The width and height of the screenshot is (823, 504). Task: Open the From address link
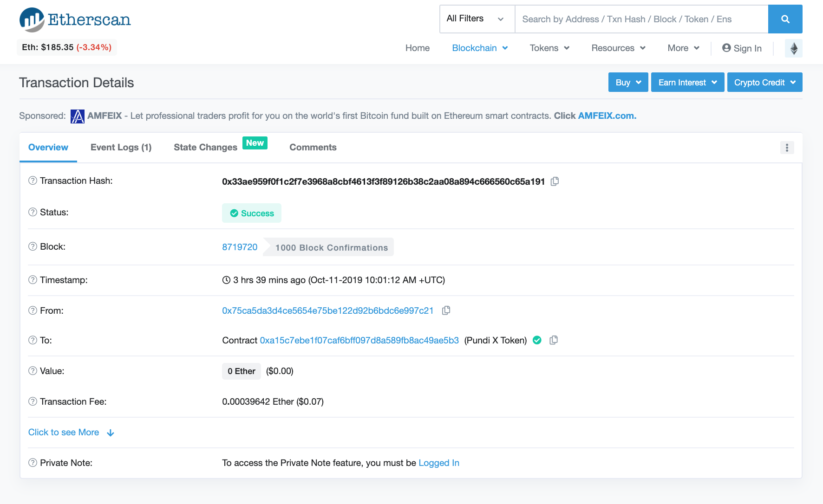click(327, 310)
